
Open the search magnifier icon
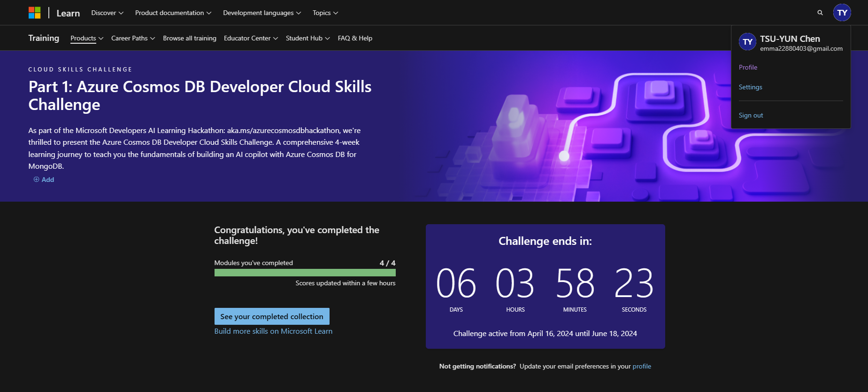pos(820,13)
